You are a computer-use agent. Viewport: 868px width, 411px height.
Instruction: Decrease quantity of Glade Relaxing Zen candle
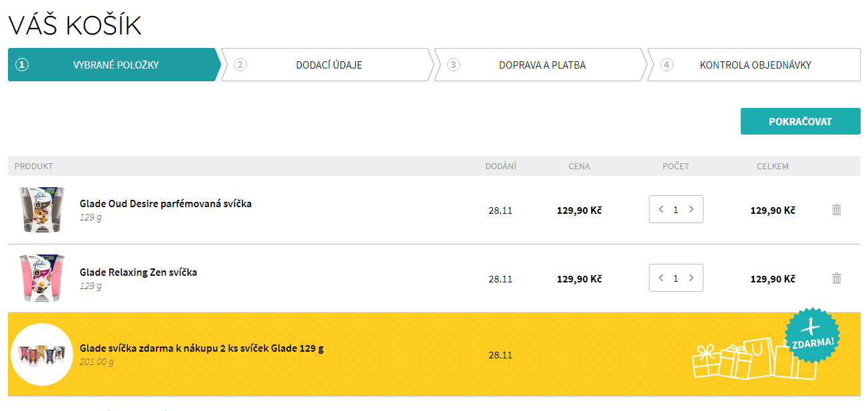coord(661,278)
